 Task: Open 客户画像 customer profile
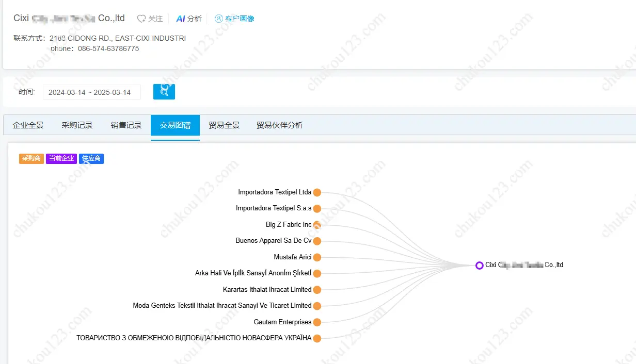tap(235, 19)
